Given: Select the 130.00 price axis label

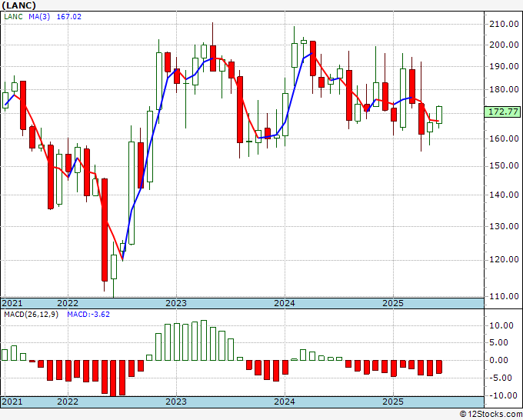Looking at the screenshot, I should click(x=504, y=226).
